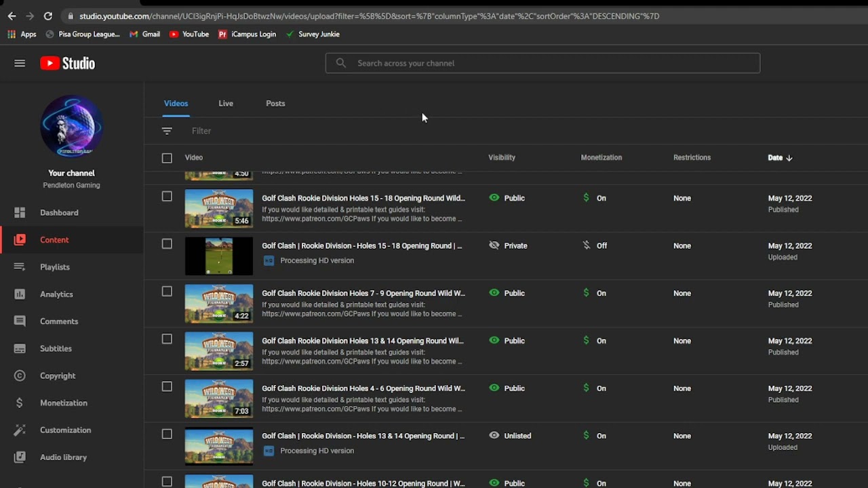
Task: Open Analytics from the sidebar
Action: [x=56, y=294]
